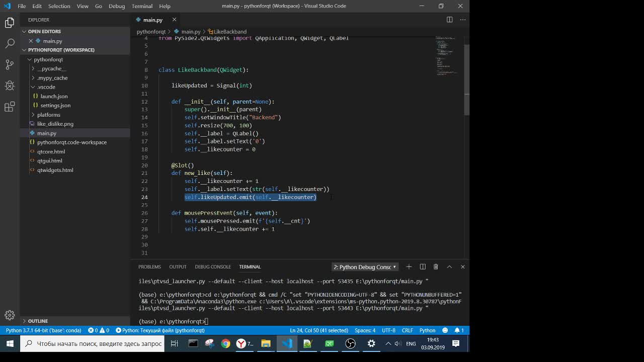Kill the terminal with trash icon
This screenshot has height=362, width=644.
[x=436, y=266]
